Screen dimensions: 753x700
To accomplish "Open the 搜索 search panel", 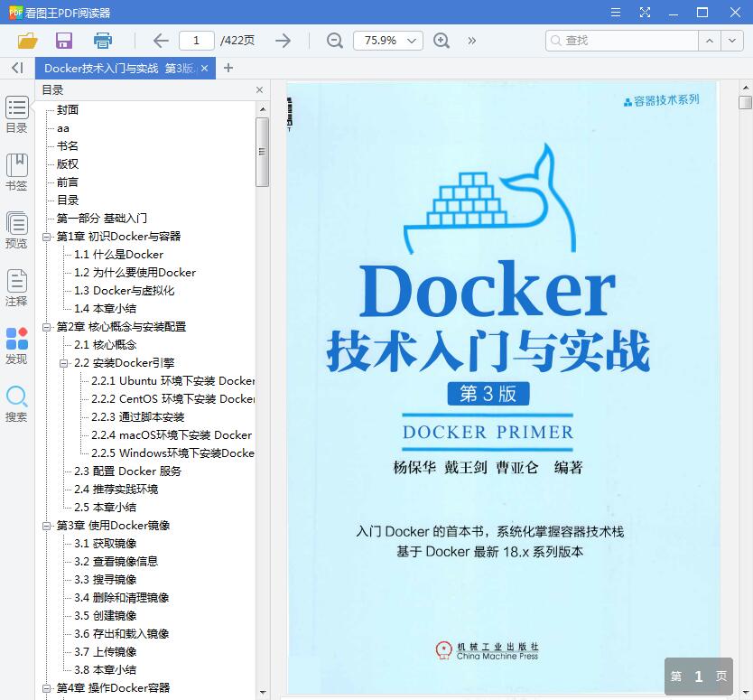I will click(x=17, y=404).
